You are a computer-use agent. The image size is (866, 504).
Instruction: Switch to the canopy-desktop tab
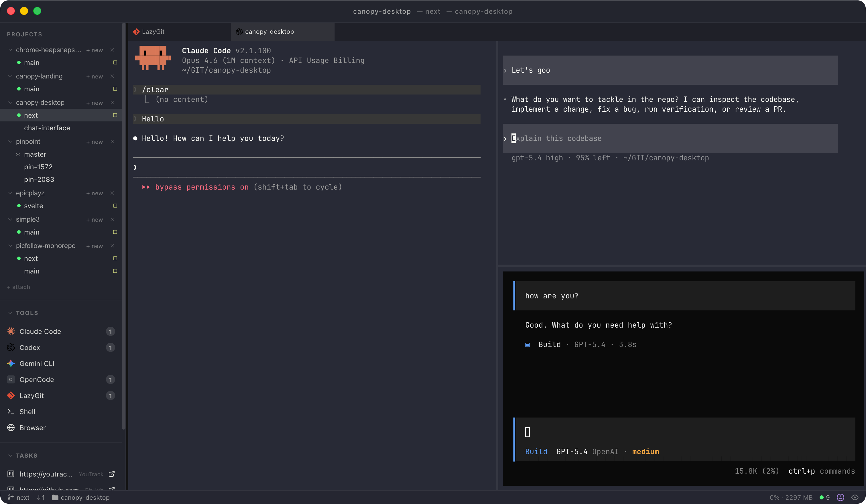pos(269,31)
